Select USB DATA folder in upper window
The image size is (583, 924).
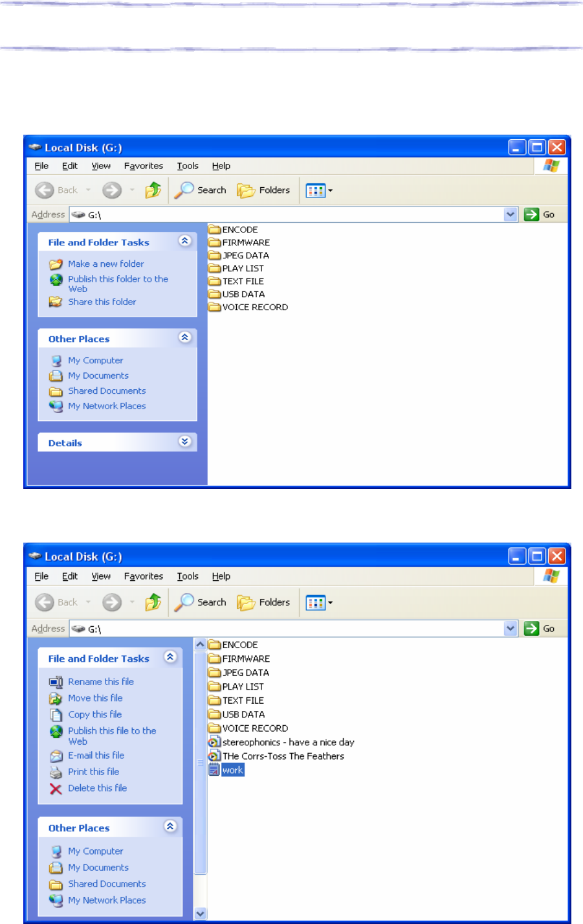coord(237,294)
